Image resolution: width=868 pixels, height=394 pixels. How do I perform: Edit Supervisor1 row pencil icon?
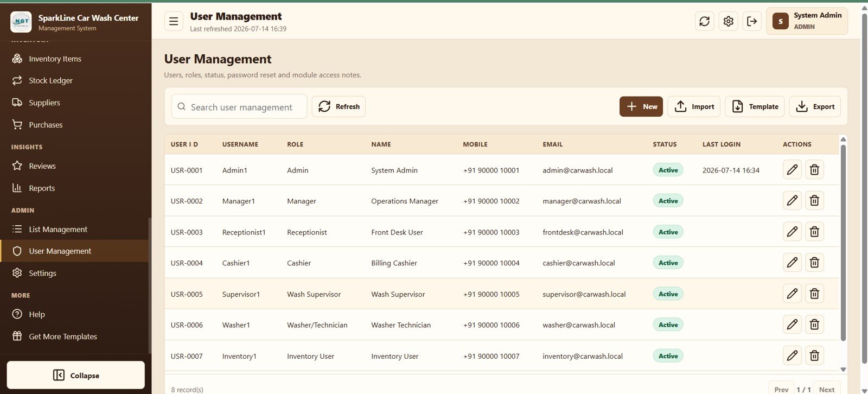point(792,294)
